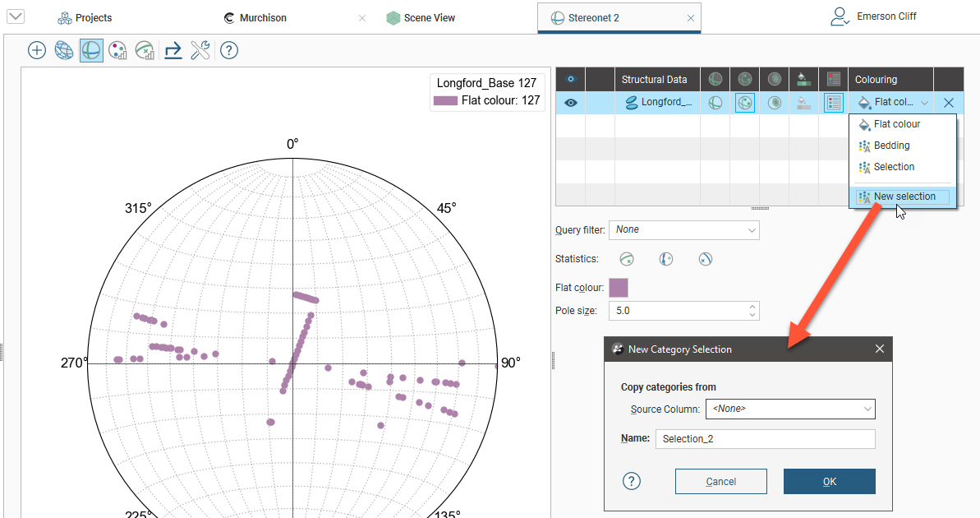980x518 pixels.
Task: Toggle planes display for the Longford row
Action: click(x=715, y=103)
